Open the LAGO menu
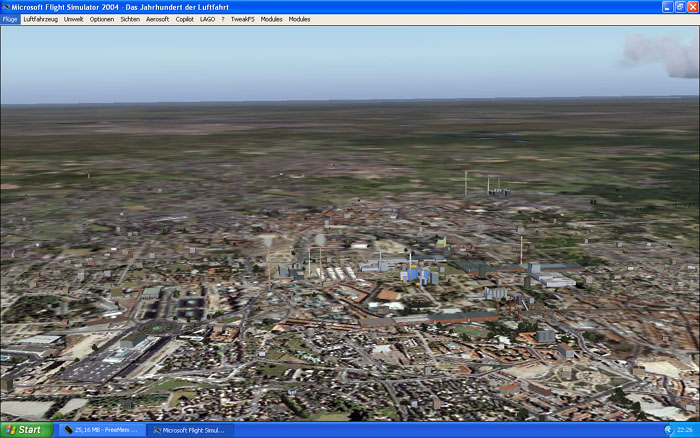Image resolution: width=700 pixels, height=438 pixels. (x=208, y=19)
